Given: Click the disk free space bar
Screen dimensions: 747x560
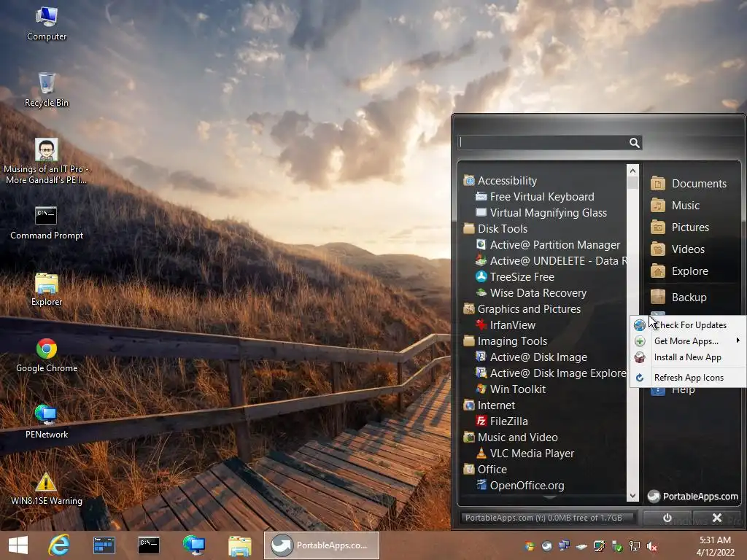Looking at the screenshot, I should 548,518.
